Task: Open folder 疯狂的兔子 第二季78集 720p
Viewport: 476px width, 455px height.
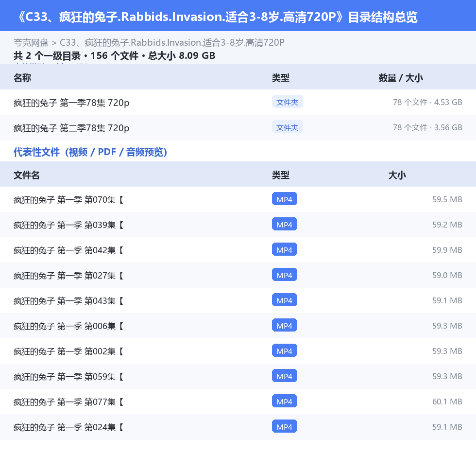Action: click(x=71, y=128)
